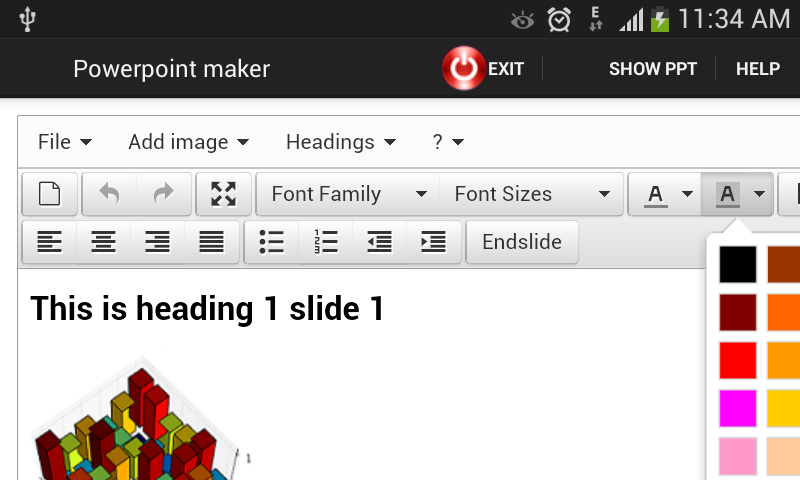Toggle fullscreen editor mode

(x=223, y=194)
